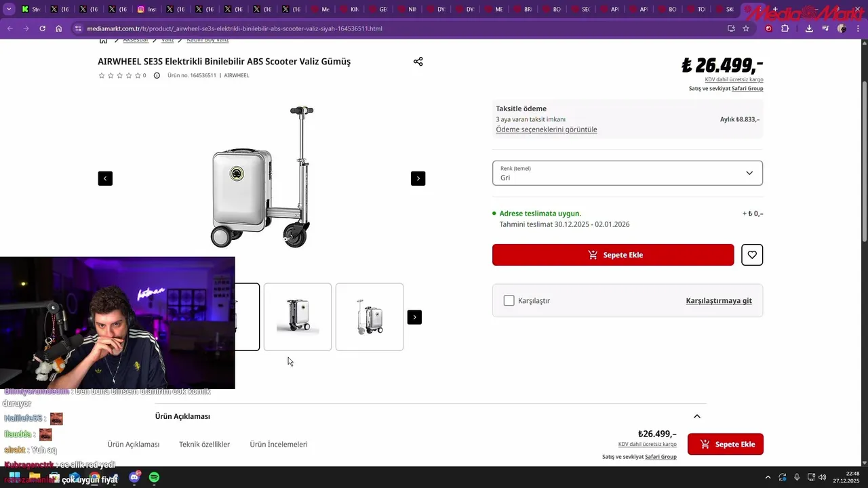
Task: Open Safari Group seller link under top price
Action: click(x=747, y=89)
